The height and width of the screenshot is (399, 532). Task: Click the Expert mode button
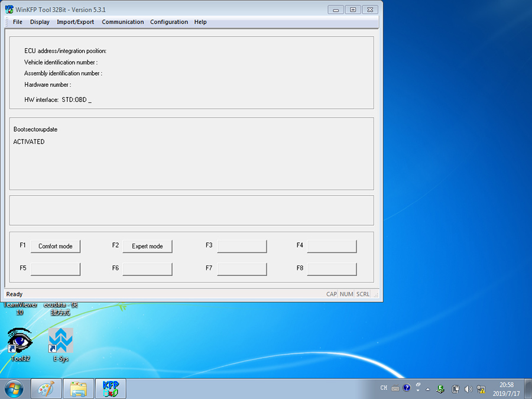[147, 246]
